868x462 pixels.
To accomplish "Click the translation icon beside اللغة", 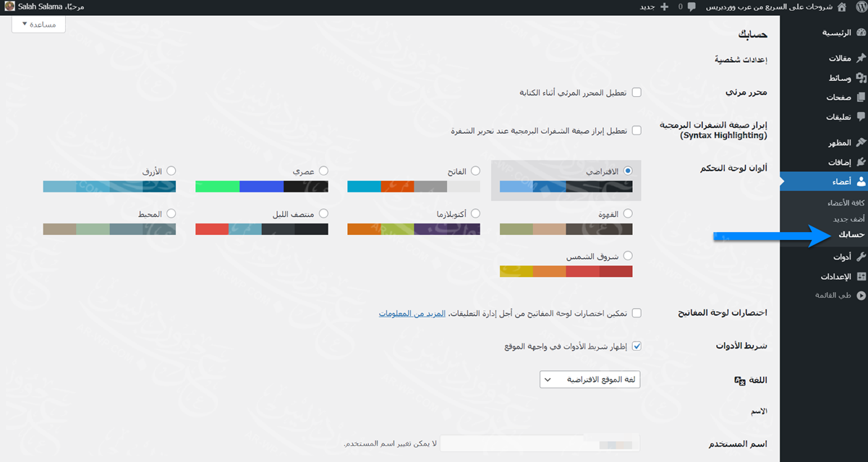I will click(739, 380).
